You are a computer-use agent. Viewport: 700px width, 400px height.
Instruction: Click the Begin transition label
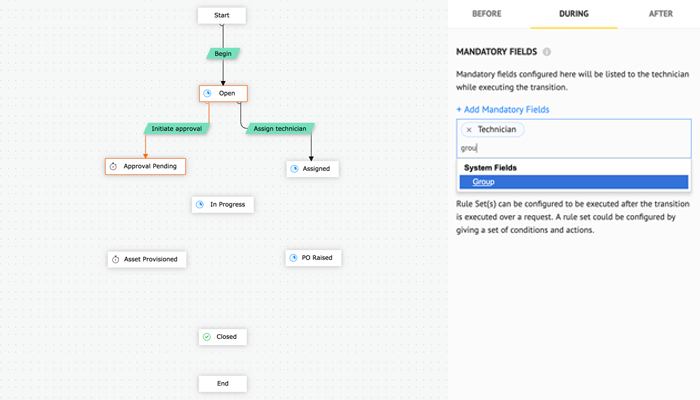click(223, 53)
